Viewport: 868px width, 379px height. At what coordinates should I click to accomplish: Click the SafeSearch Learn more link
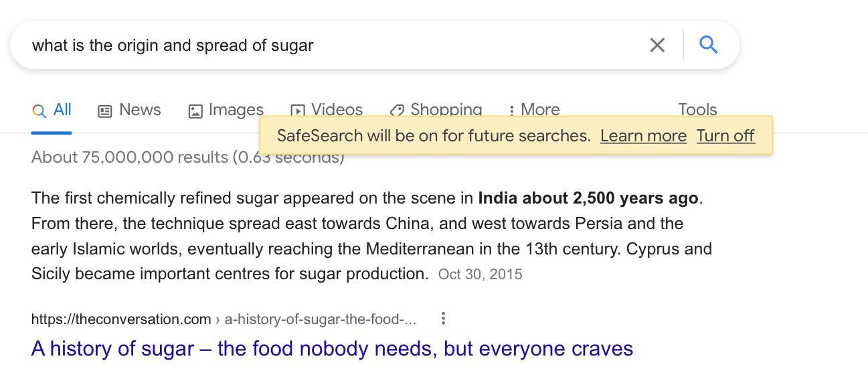(x=643, y=136)
